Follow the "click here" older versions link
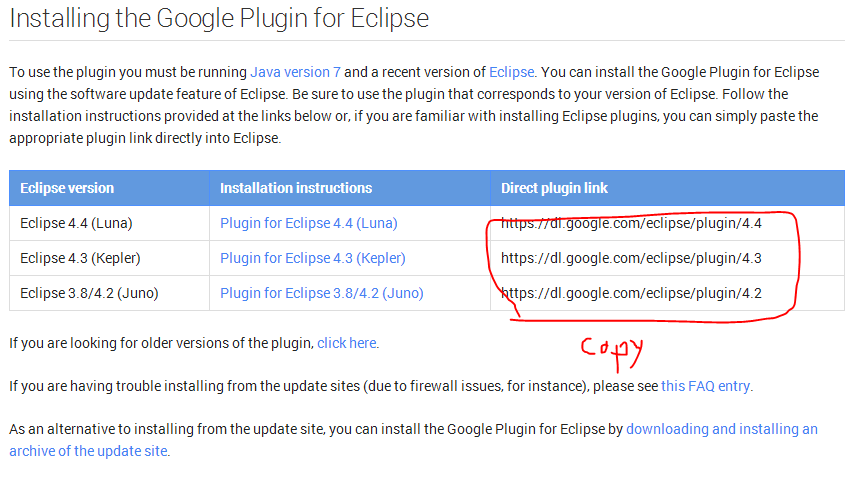This screenshot has width=859, height=477. coord(346,343)
